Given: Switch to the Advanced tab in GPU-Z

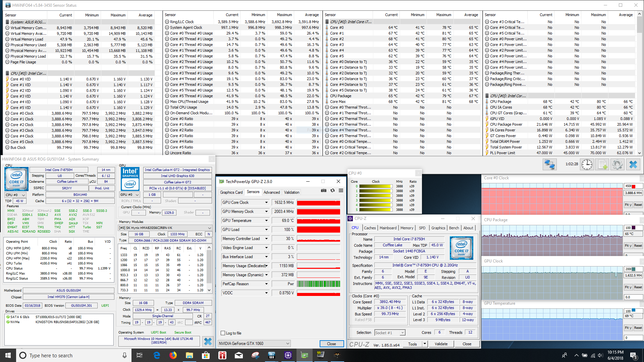Looking at the screenshot, I should 272,192.
